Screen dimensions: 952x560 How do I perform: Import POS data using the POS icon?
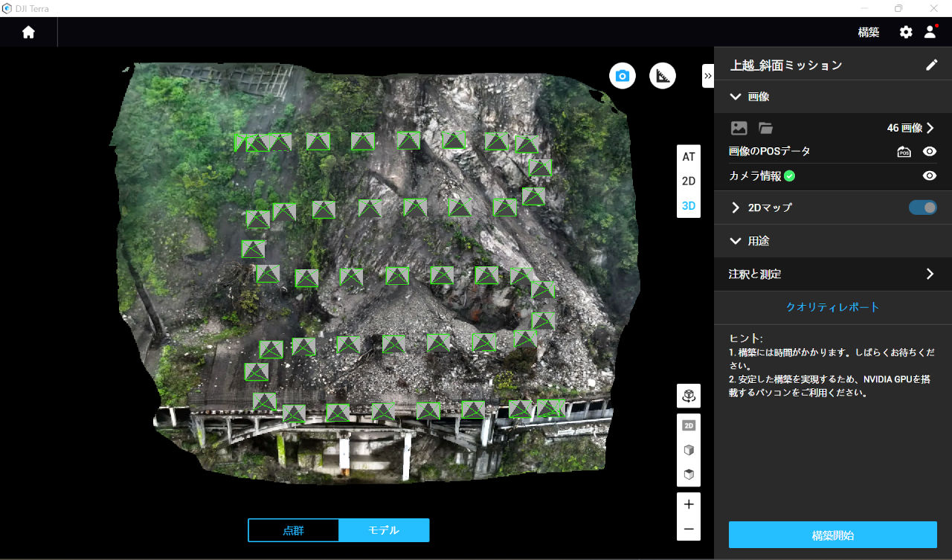point(904,152)
